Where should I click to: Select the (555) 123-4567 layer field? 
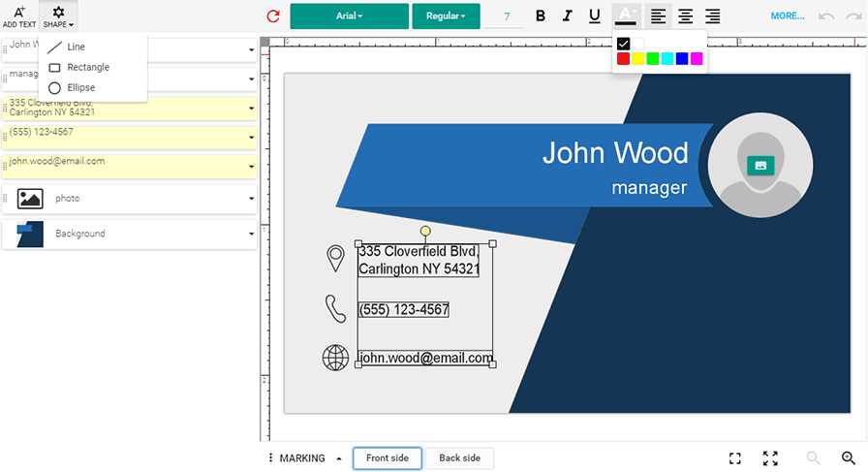click(x=129, y=138)
